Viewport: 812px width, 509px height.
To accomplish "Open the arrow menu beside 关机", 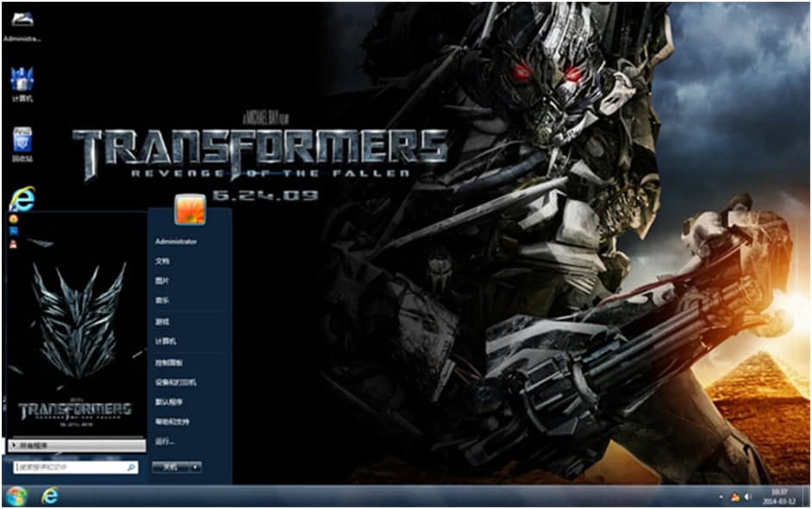I will pyautogui.click(x=195, y=467).
